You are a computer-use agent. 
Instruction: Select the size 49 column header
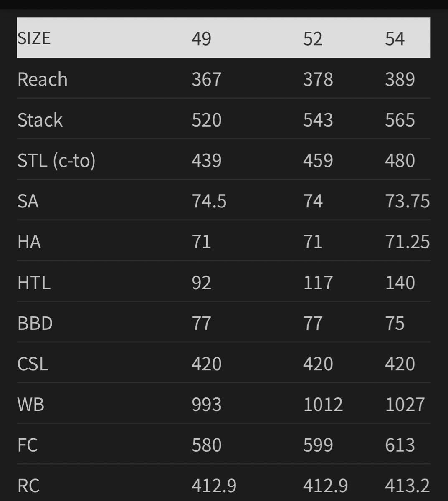(x=201, y=39)
